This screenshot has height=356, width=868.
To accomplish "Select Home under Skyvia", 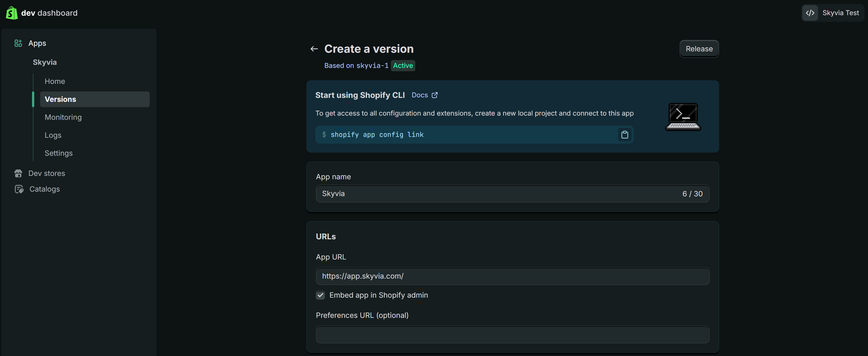I will [54, 81].
